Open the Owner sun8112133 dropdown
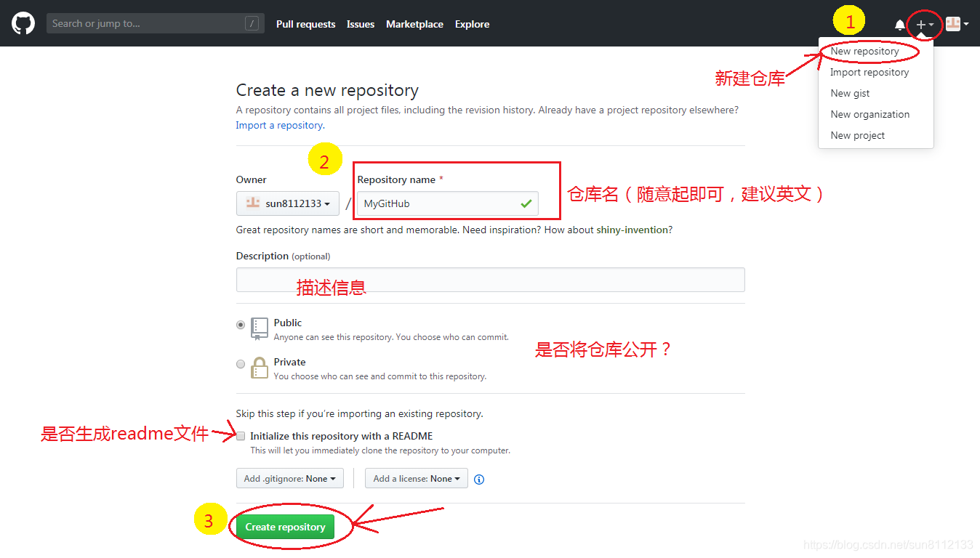Viewport: 980px width, 558px height. (288, 203)
